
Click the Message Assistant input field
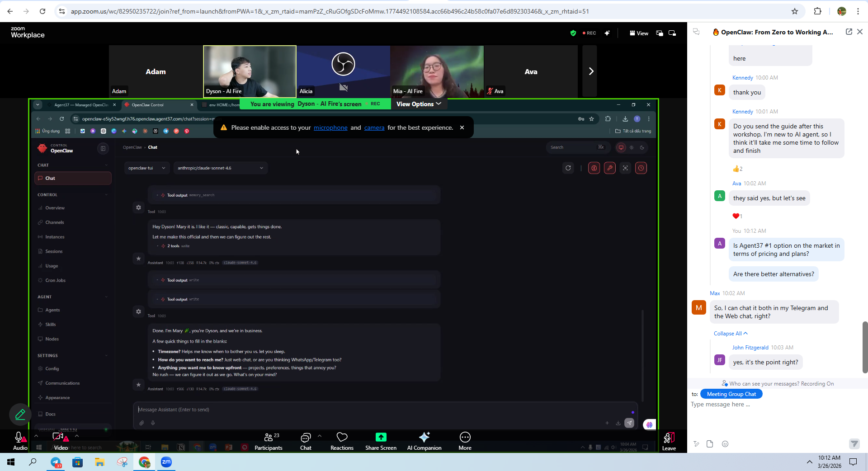coord(362,410)
